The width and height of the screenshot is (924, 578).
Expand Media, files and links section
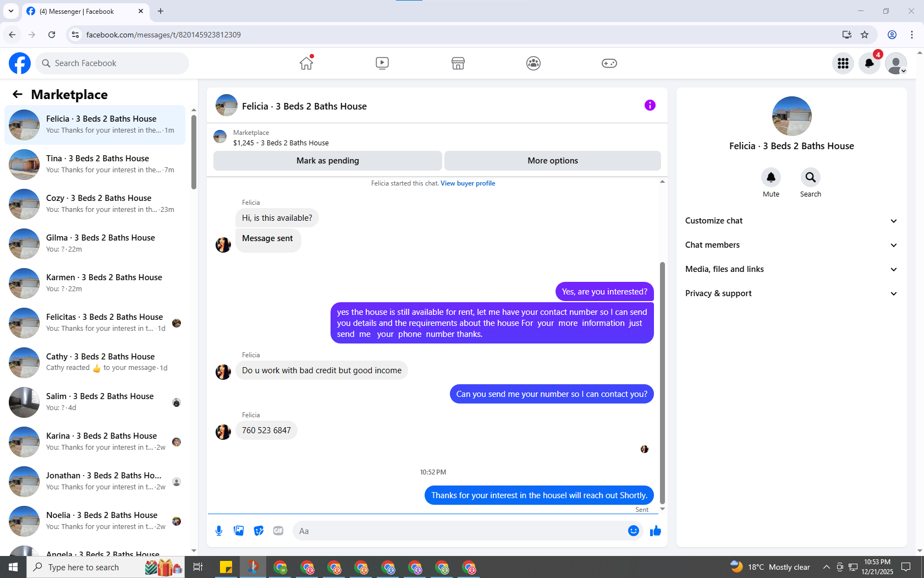pyautogui.click(x=791, y=269)
